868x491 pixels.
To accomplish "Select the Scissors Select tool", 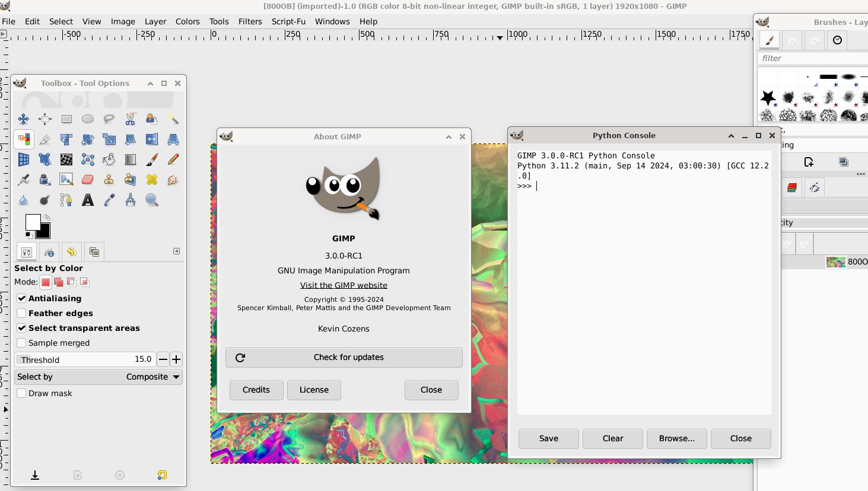I will point(131,119).
